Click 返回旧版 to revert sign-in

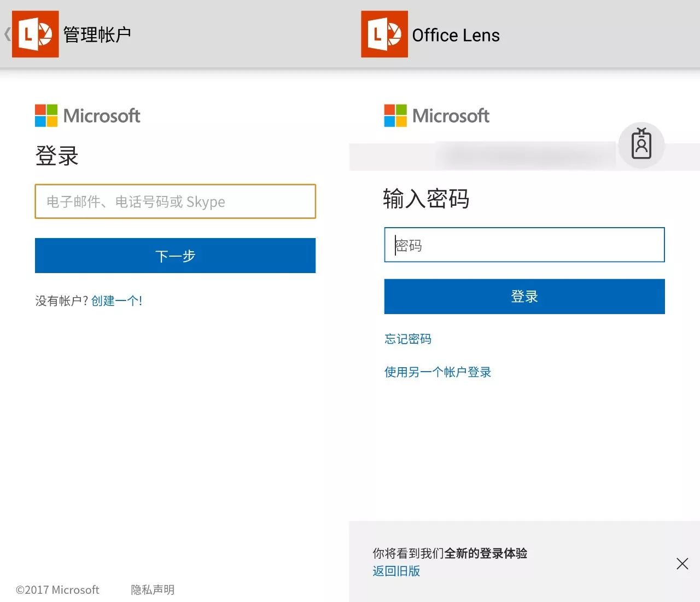click(396, 571)
